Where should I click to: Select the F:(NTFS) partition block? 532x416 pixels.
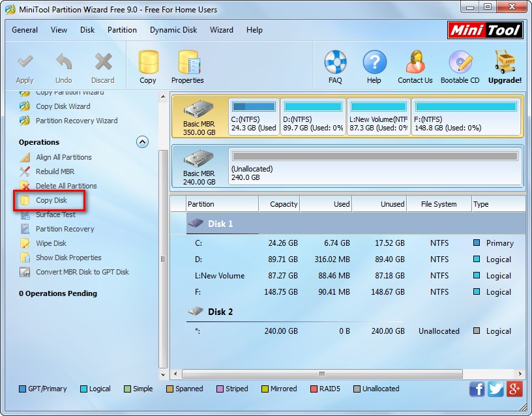pos(465,117)
